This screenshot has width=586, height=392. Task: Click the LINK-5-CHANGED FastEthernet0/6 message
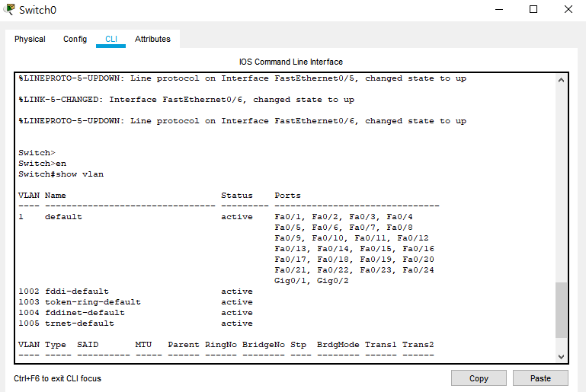186,100
